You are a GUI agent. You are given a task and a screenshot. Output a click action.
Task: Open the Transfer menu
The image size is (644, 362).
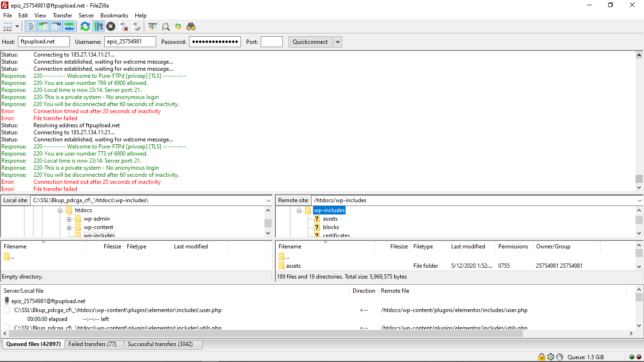click(x=62, y=16)
